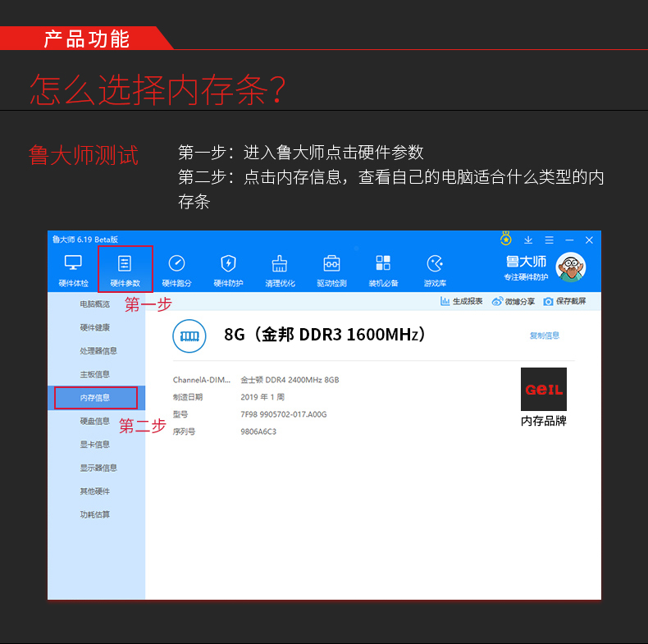Open the 硬件跑分 benchmark tab
This screenshot has width=648, height=644.
[176, 271]
